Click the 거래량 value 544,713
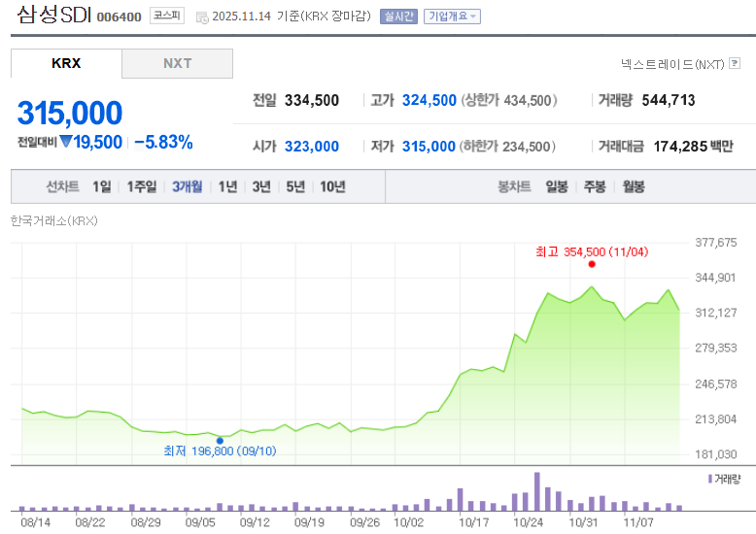This screenshot has height=534, width=756. [669, 100]
